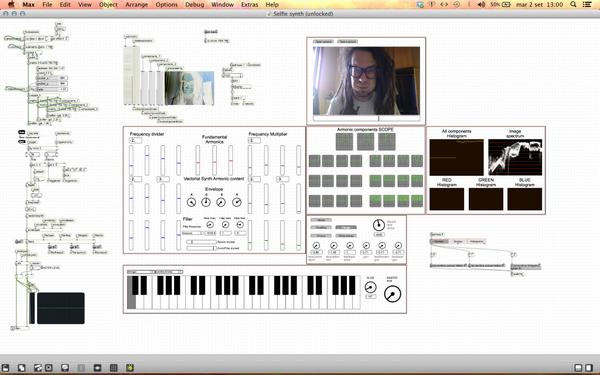Open the Arrange menu
Image resolution: width=600 pixels, height=375 pixels.
(x=136, y=5)
